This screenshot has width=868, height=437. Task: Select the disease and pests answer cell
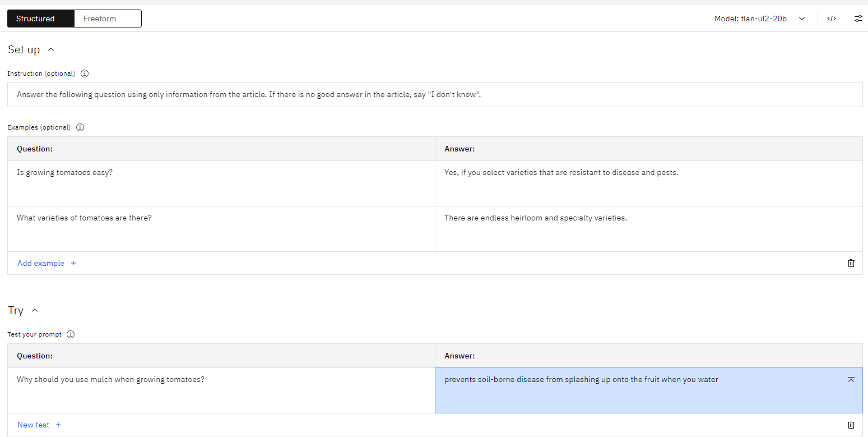649,183
